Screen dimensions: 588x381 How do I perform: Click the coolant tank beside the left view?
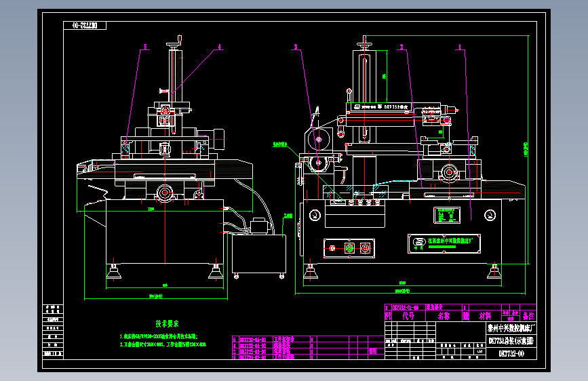[259, 254]
